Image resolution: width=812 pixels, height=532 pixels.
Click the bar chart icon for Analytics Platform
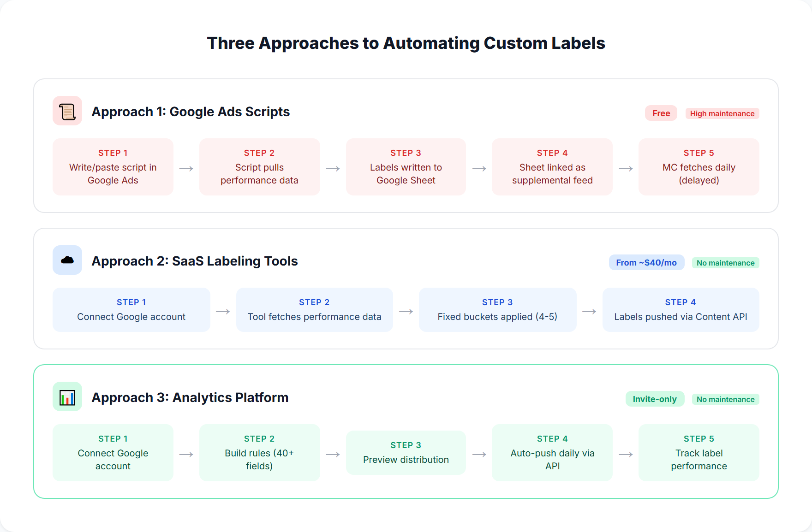tap(67, 396)
